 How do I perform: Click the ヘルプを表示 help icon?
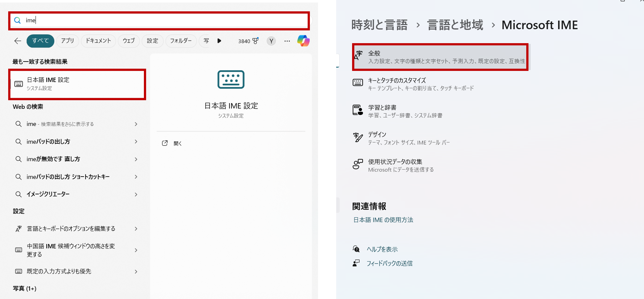coord(356,249)
